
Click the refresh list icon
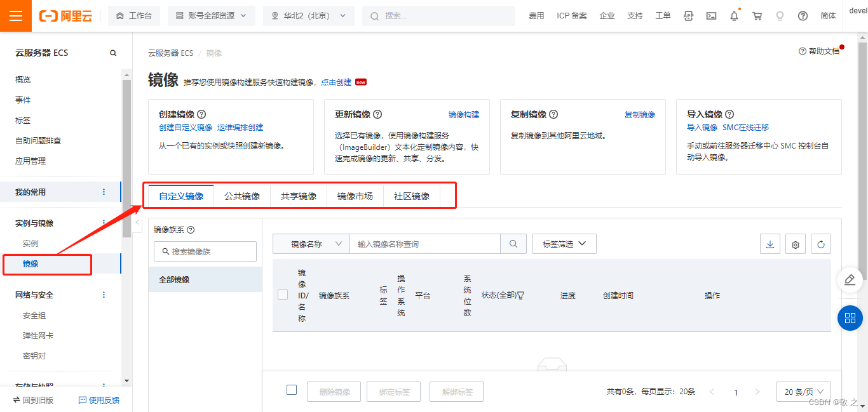821,244
